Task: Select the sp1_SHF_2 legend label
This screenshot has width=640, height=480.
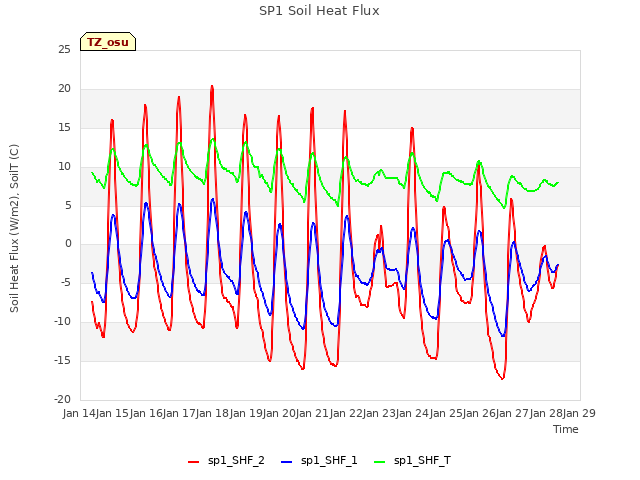Action: 236,461
